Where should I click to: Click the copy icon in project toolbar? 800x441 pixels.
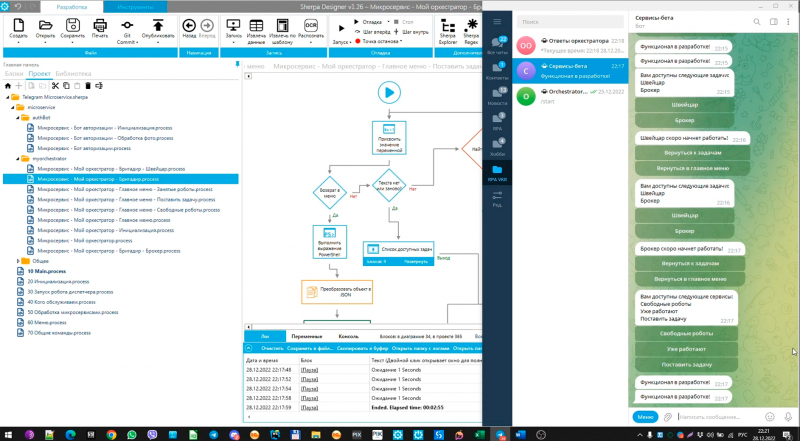[66, 86]
